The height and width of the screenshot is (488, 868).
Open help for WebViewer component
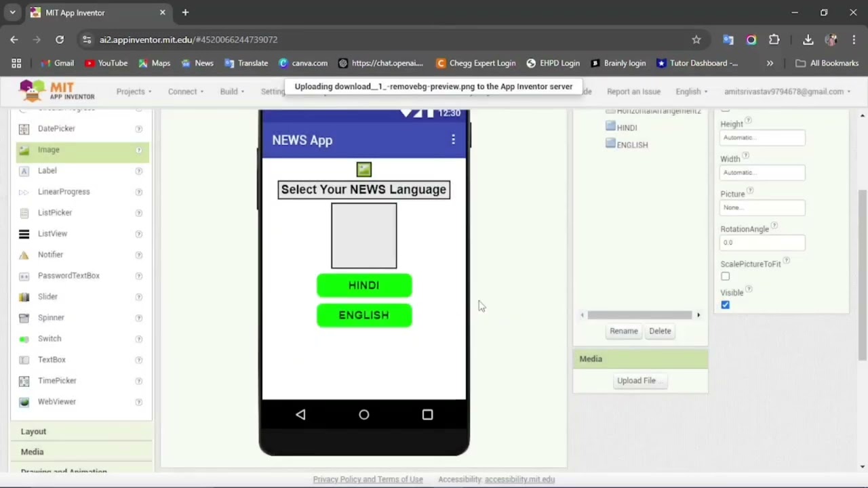click(x=139, y=402)
